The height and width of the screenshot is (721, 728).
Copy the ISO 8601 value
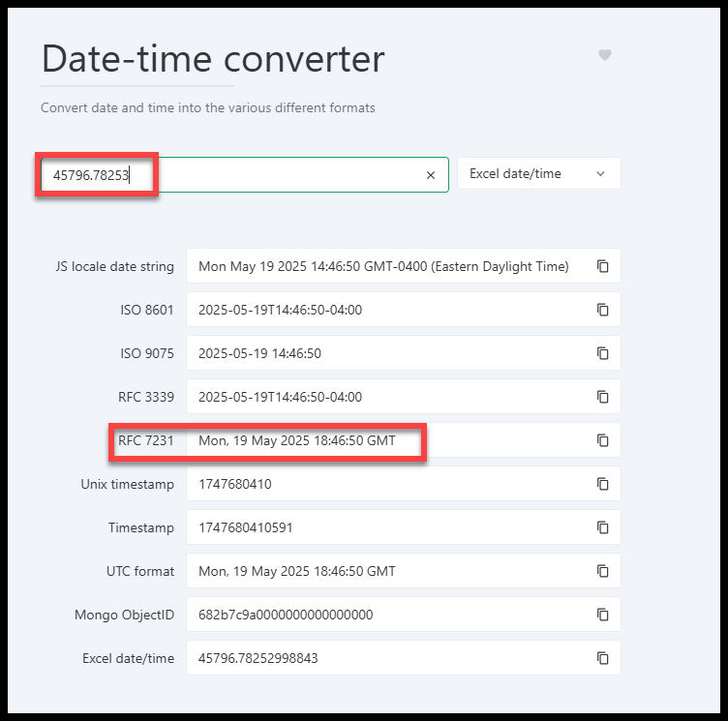point(603,310)
